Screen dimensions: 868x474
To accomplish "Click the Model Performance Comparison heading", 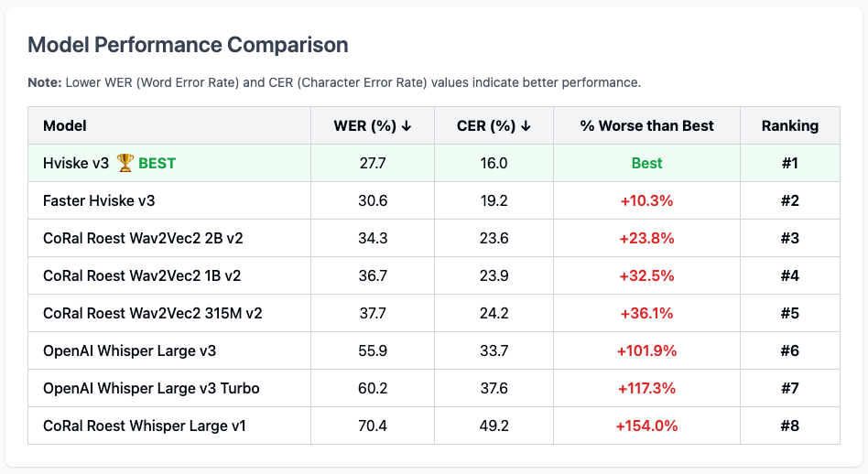I will pos(188,45).
